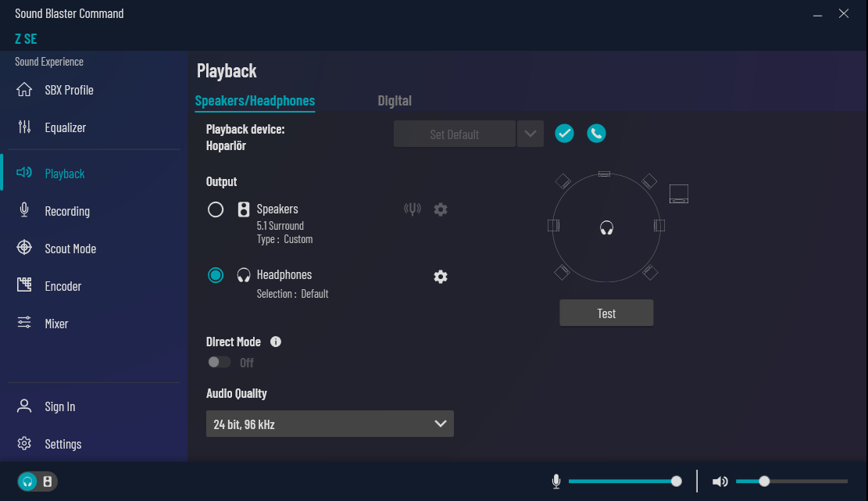
Task: Open the Audio Quality dropdown
Action: coord(330,424)
